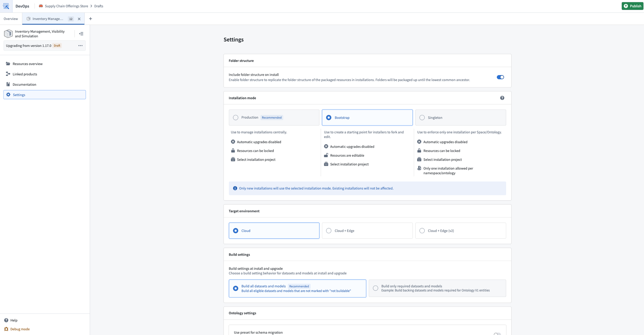Click the Supply Chain Offerings Store icon
644x335 pixels.
point(41,6)
